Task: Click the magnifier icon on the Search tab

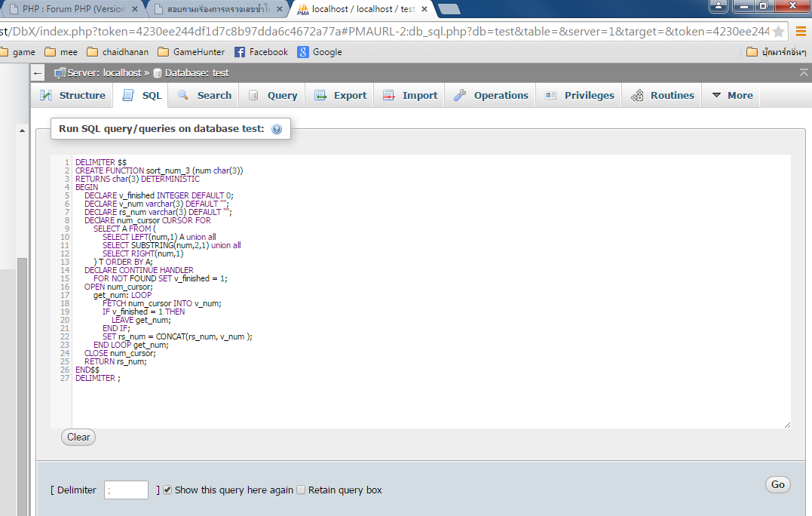Action: (x=182, y=95)
